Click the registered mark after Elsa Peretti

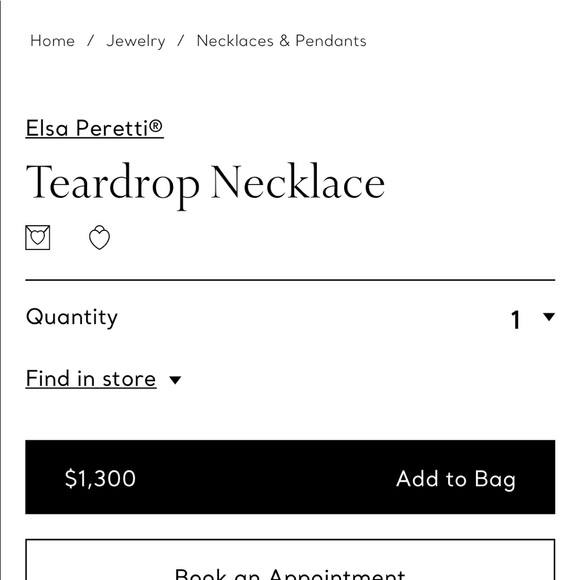pyautogui.click(x=156, y=126)
